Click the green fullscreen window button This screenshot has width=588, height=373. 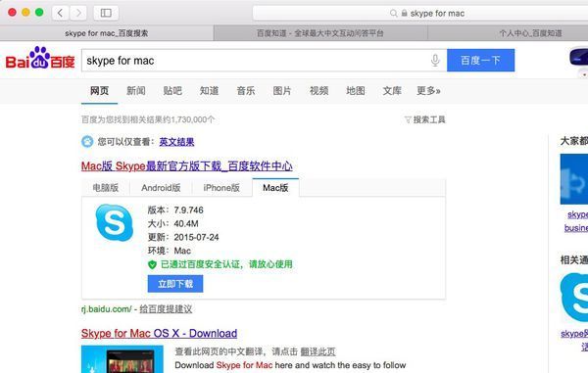39,13
